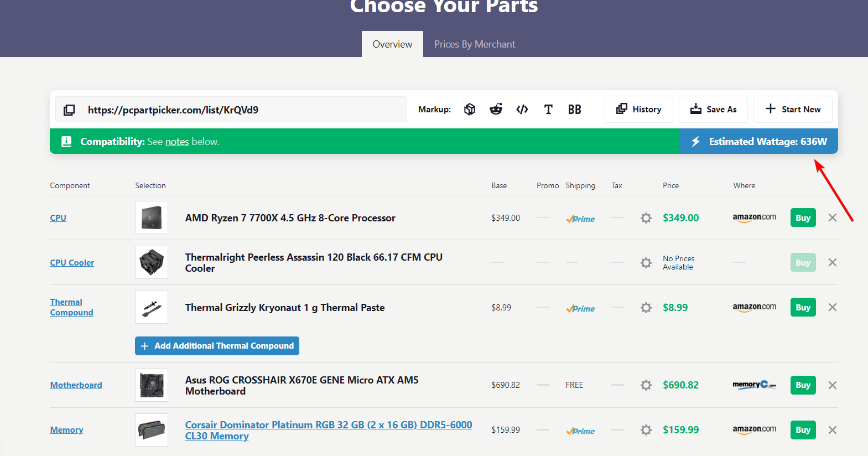Click the list URL text field
Image resolution: width=868 pixels, height=456 pixels.
244,110
